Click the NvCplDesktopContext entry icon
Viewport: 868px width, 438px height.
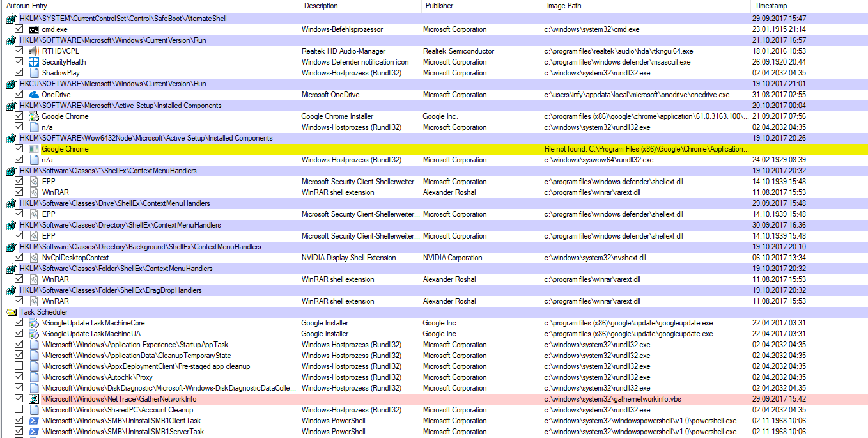34,258
